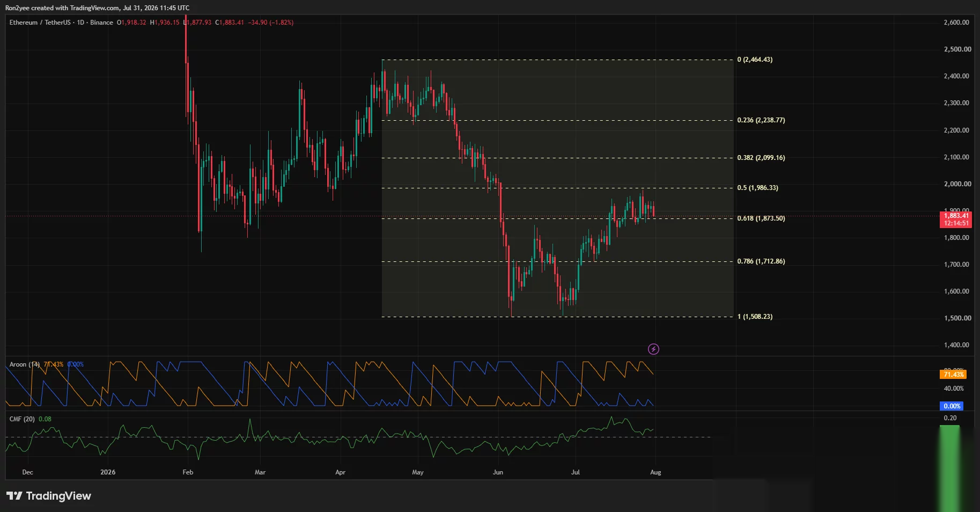Click the 1,500.00 price axis label

coord(957,318)
